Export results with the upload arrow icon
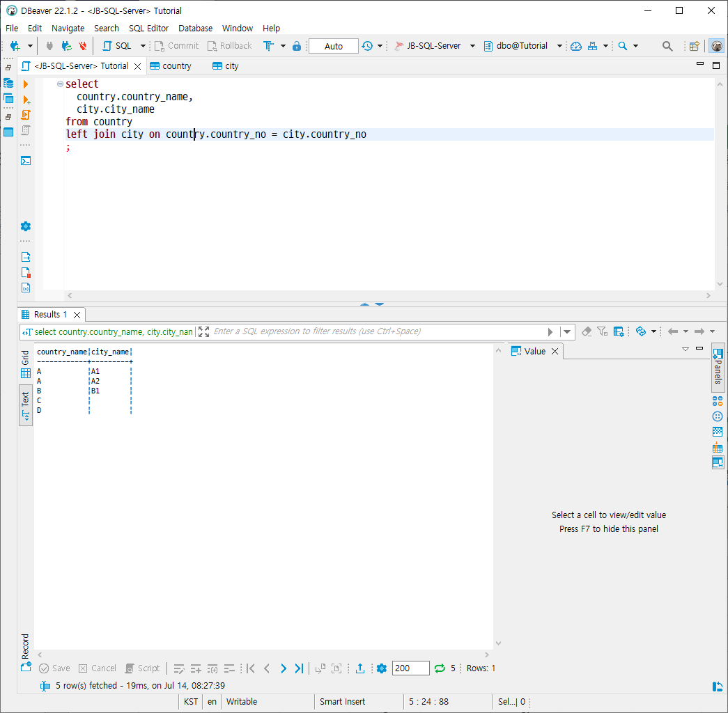 point(360,668)
